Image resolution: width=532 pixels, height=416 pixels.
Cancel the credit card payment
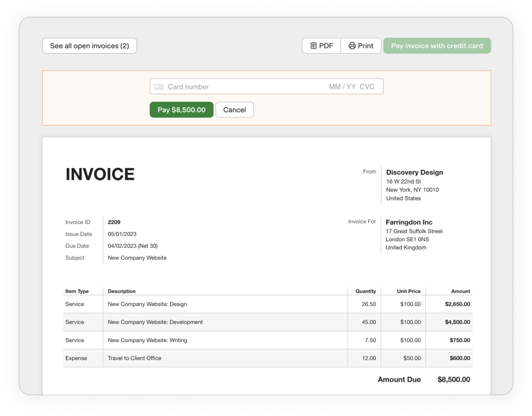234,110
